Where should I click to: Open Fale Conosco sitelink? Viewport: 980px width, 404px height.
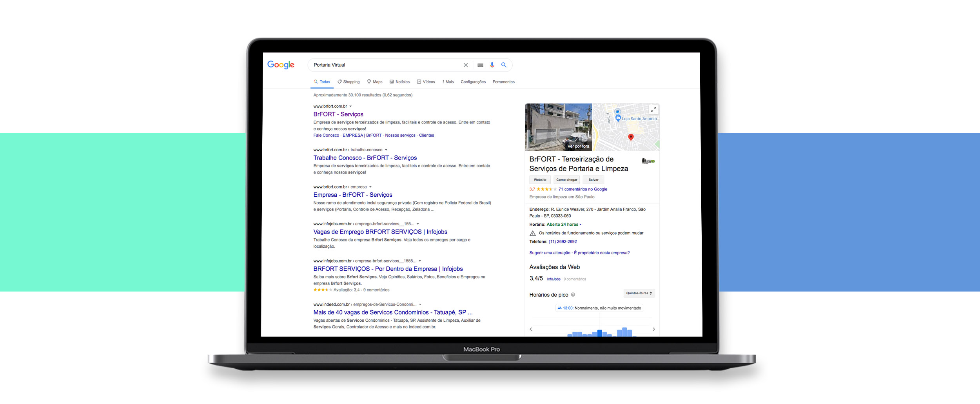coord(326,136)
